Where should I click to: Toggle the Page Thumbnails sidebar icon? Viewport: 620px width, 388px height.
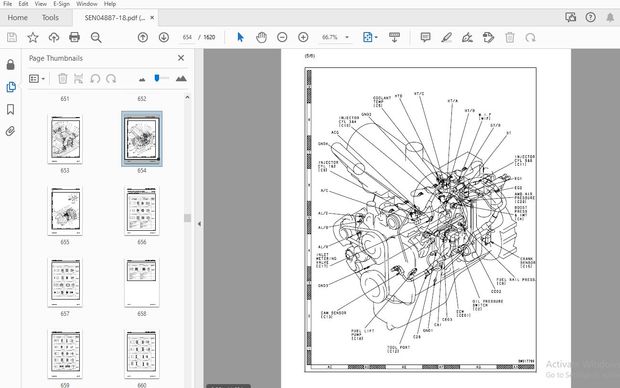point(11,87)
